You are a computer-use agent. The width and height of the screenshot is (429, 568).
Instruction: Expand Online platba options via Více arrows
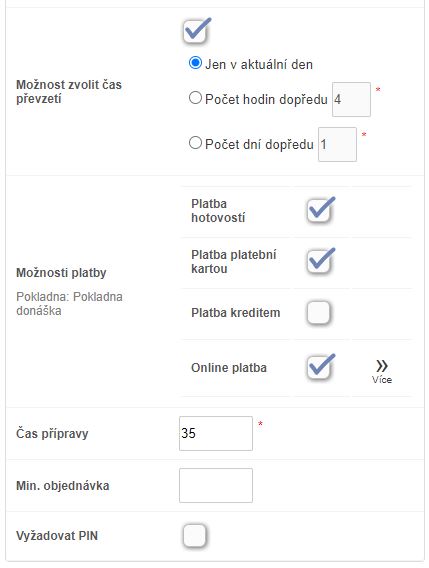tap(382, 366)
